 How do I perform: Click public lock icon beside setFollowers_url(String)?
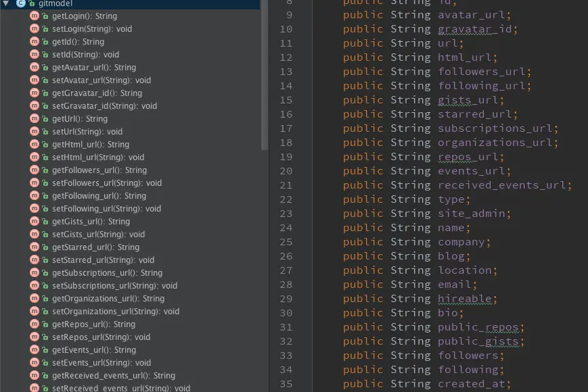point(45,183)
